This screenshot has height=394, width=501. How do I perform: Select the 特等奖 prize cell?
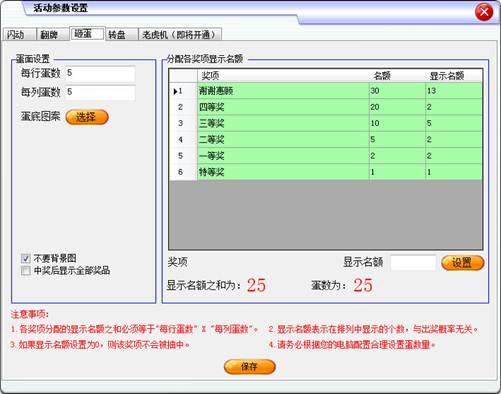pyautogui.click(x=283, y=172)
